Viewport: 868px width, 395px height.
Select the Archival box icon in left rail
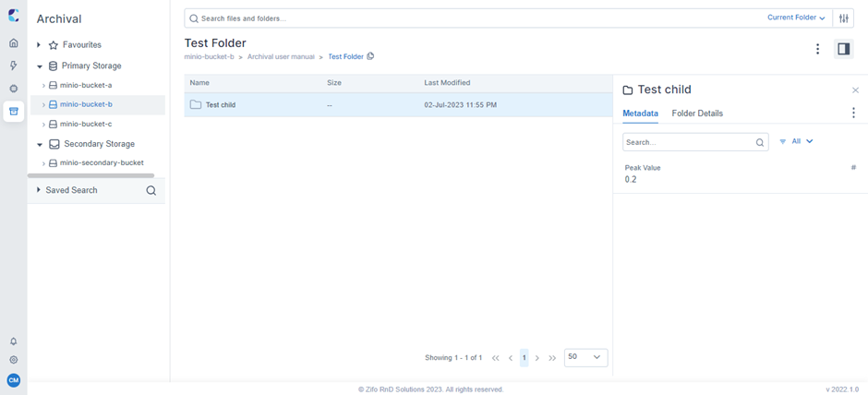click(14, 111)
